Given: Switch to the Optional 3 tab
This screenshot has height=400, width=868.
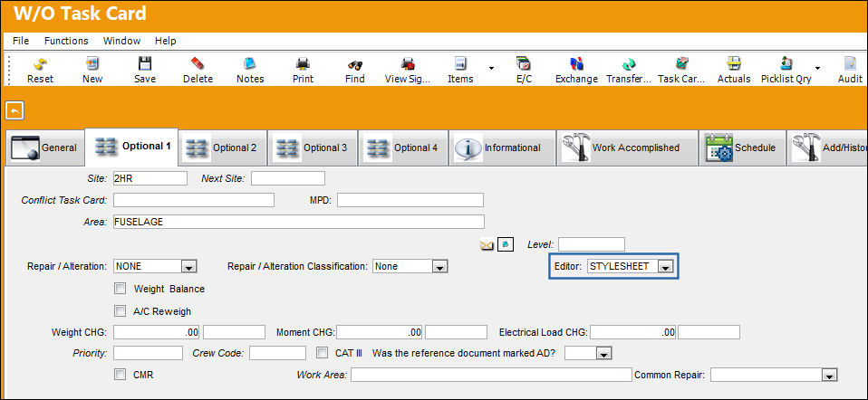Looking at the screenshot, I should click(313, 148).
